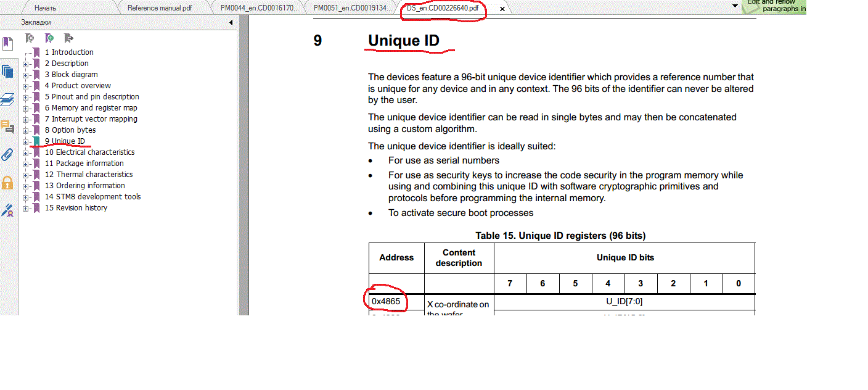Open the Comments panel icon
The width and height of the screenshot is (868, 390).
[7, 127]
